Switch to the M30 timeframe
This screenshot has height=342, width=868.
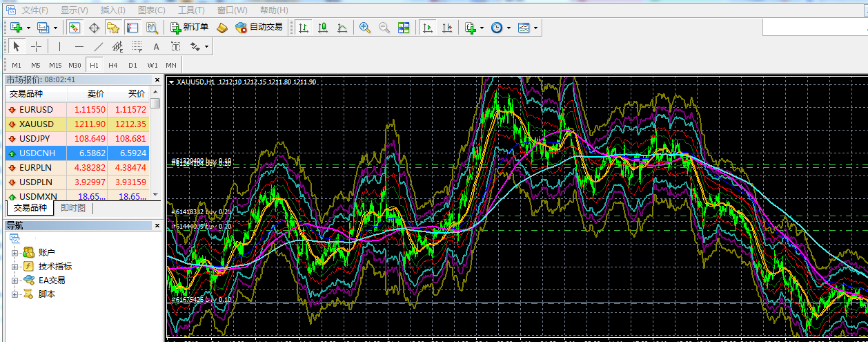tap(75, 65)
